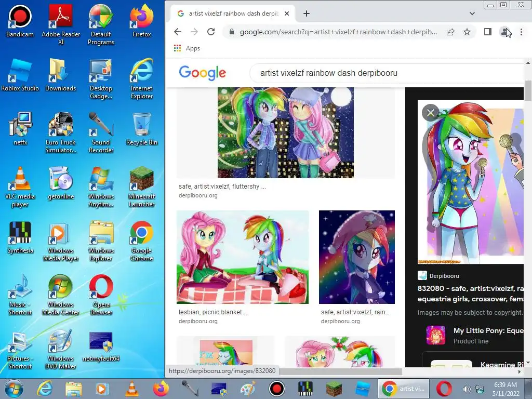Click the Google logo
The image size is (532, 399).
tap(202, 73)
